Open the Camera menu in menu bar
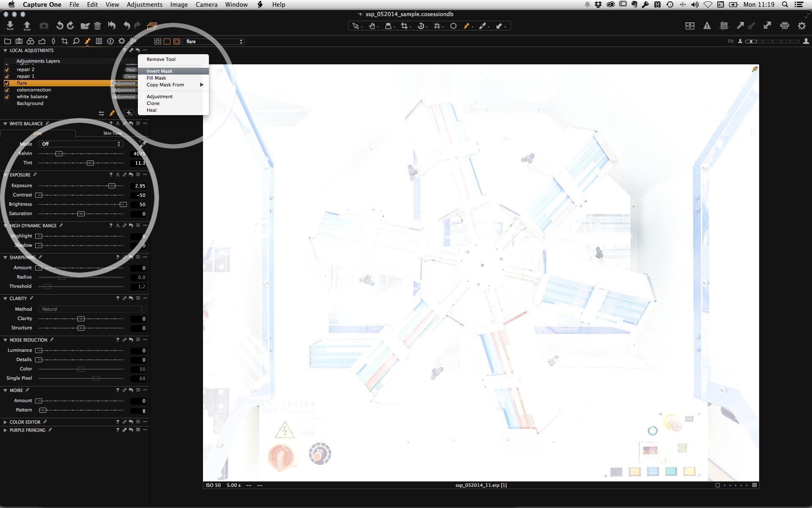The width and height of the screenshot is (812, 508). 206,5
